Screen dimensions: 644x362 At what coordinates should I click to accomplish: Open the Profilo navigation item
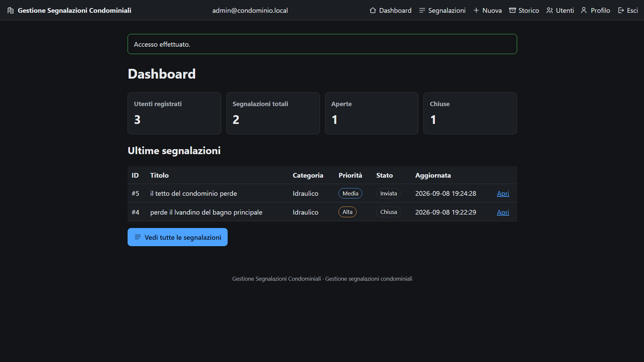[595, 10]
